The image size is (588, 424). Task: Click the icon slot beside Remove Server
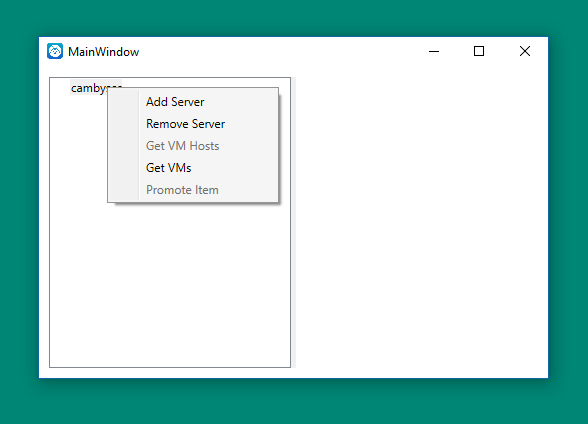[123, 124]
